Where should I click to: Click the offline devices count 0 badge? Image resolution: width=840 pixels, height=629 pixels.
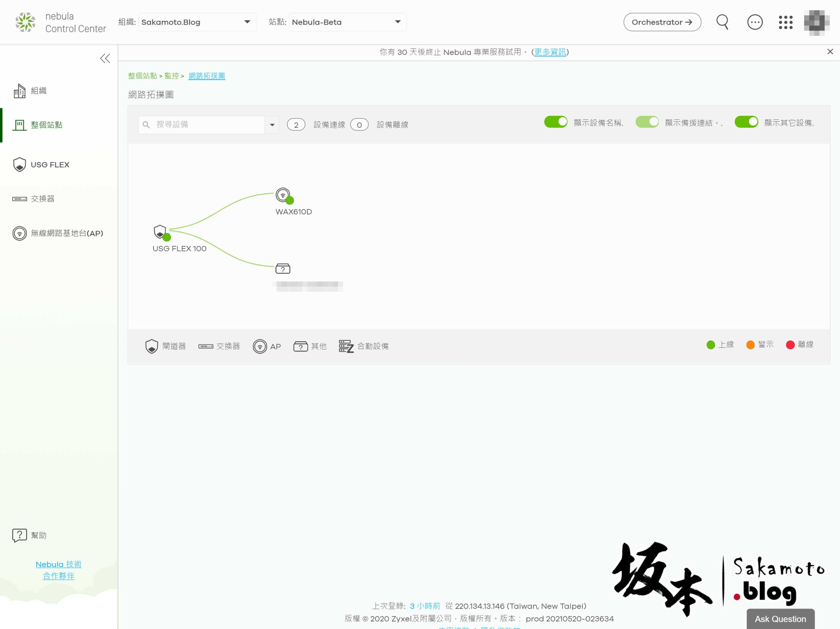(x=359, y=125)
